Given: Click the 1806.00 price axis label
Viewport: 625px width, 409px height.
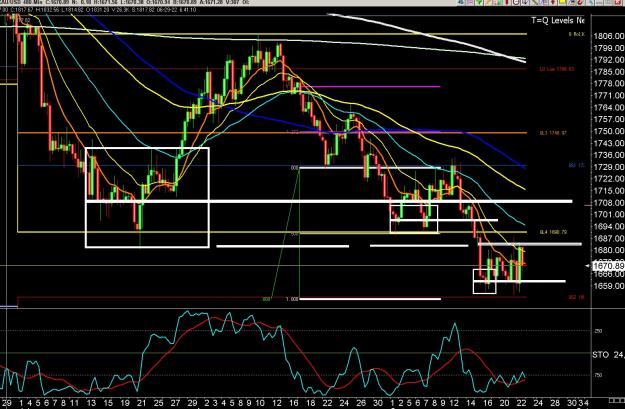Looking at the screenshot, I should [x=609, y=36].
